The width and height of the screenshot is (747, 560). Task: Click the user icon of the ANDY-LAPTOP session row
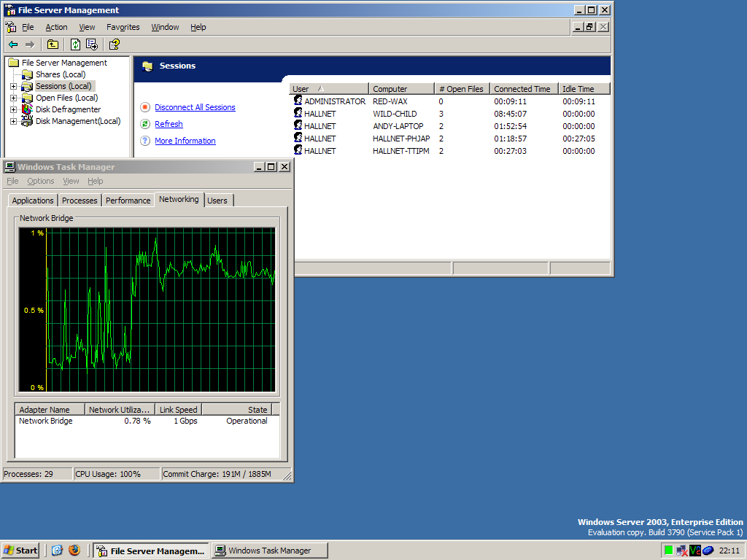[x=298, y=125]
